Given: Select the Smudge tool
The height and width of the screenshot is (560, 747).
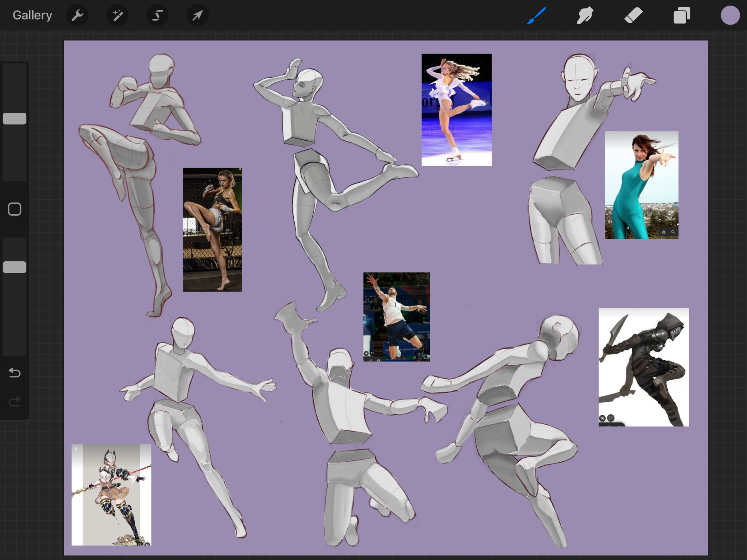Looking at the screenshot, I should coord(585,15).
